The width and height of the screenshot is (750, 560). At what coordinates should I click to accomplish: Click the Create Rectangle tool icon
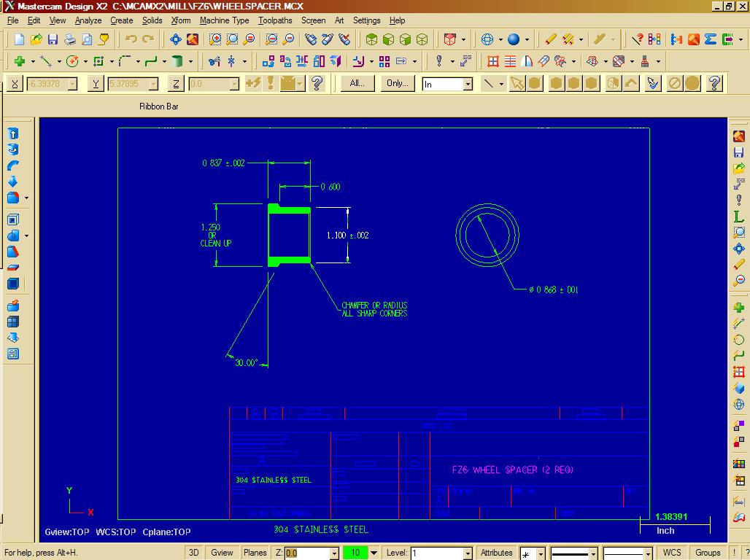tap(98, 61)
